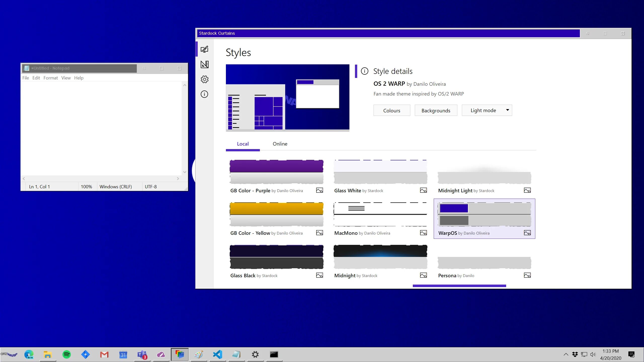Click the image icon next to Midnight Light
Viewport: 644px width, 362px height.
coord(527,190)
